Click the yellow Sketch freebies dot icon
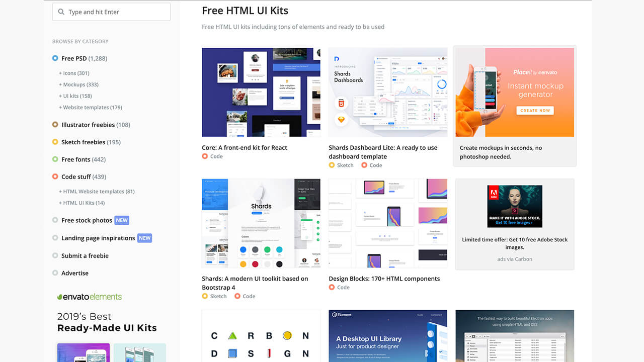The image size is (644, 362). tap(55, 142)
